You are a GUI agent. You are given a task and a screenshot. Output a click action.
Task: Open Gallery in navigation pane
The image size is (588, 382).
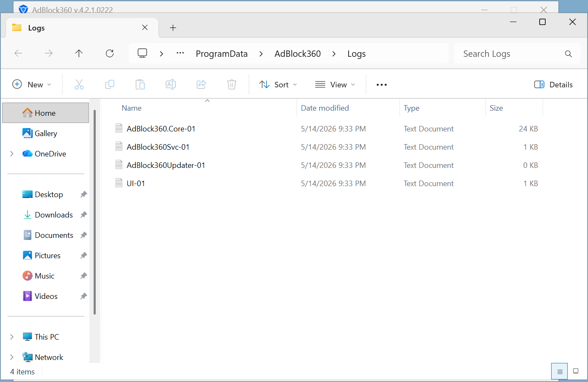[46, 133]
